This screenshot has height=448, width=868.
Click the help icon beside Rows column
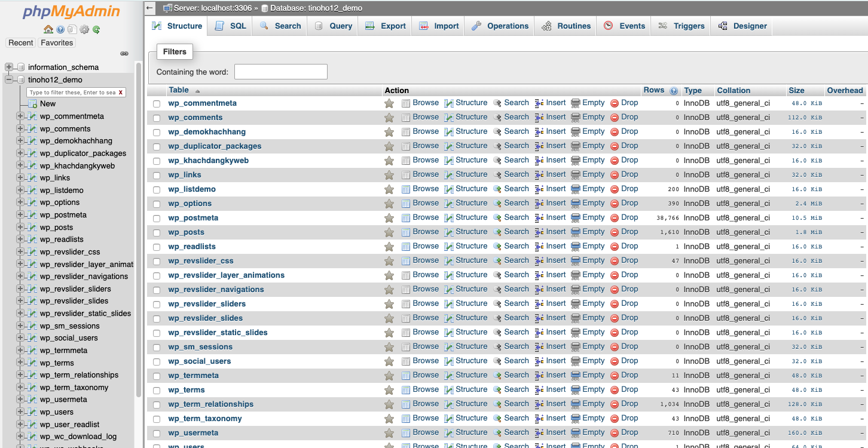click(673, 90)
